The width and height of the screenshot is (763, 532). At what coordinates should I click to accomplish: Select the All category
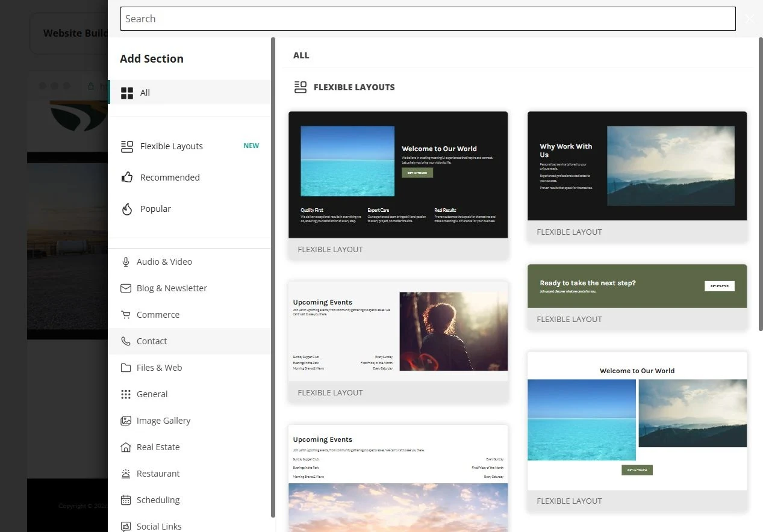(190, 93)
